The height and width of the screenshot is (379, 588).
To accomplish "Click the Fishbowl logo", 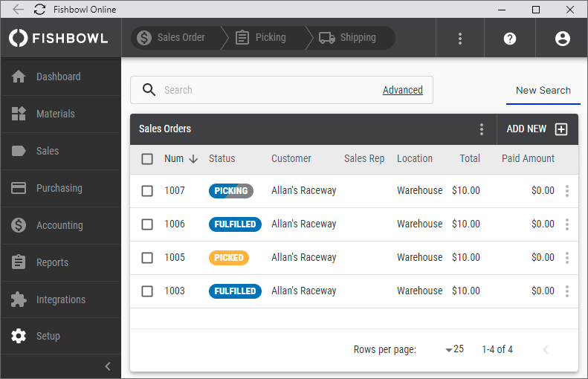I will pyautogui.click(x=58, y=38).
